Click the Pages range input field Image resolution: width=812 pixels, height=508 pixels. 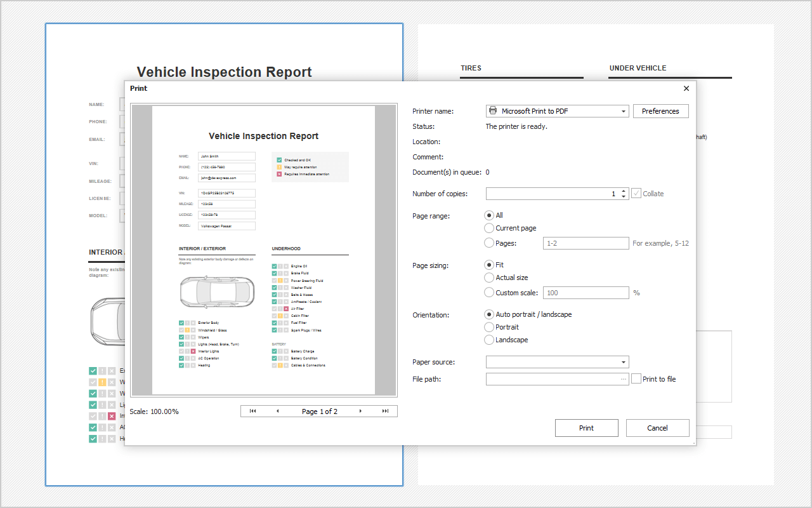pos(586,243)
